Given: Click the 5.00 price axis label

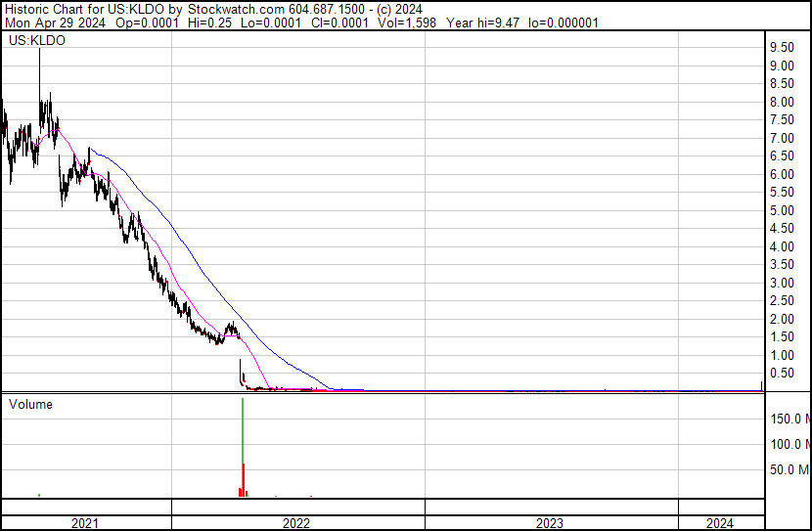Looking at the screenshot, I should (x=781, y=211).
